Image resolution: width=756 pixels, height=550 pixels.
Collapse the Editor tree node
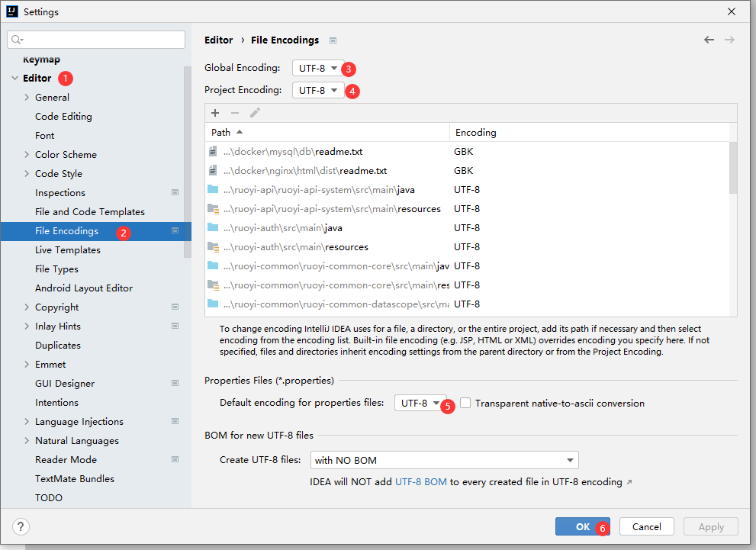(15, 78)
